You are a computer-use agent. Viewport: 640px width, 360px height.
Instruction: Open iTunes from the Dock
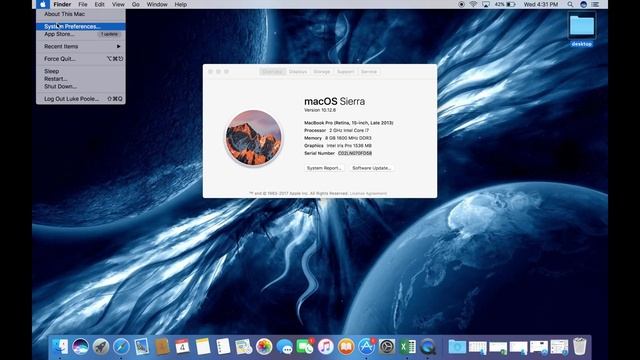click(x=325, y=347)
